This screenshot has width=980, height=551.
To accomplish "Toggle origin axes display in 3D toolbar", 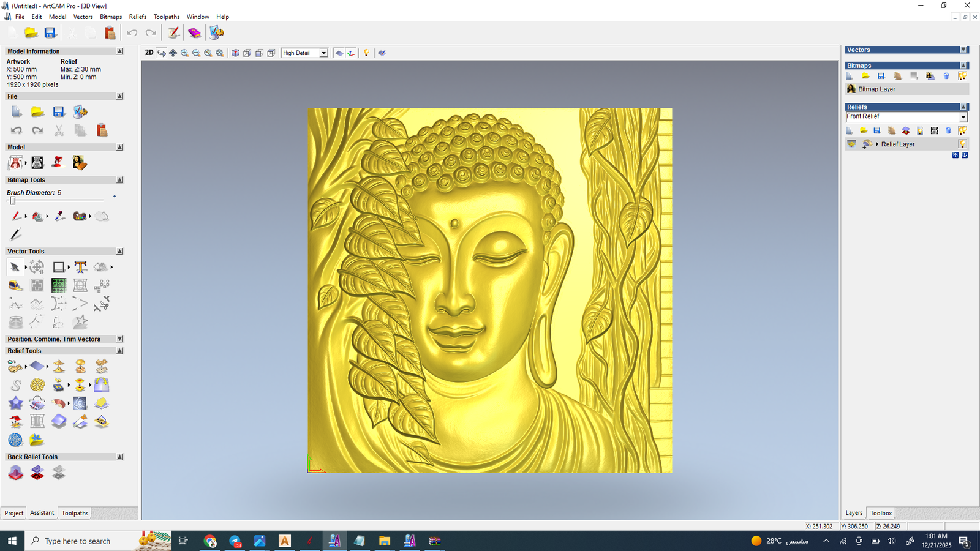I will coord(351,53).
